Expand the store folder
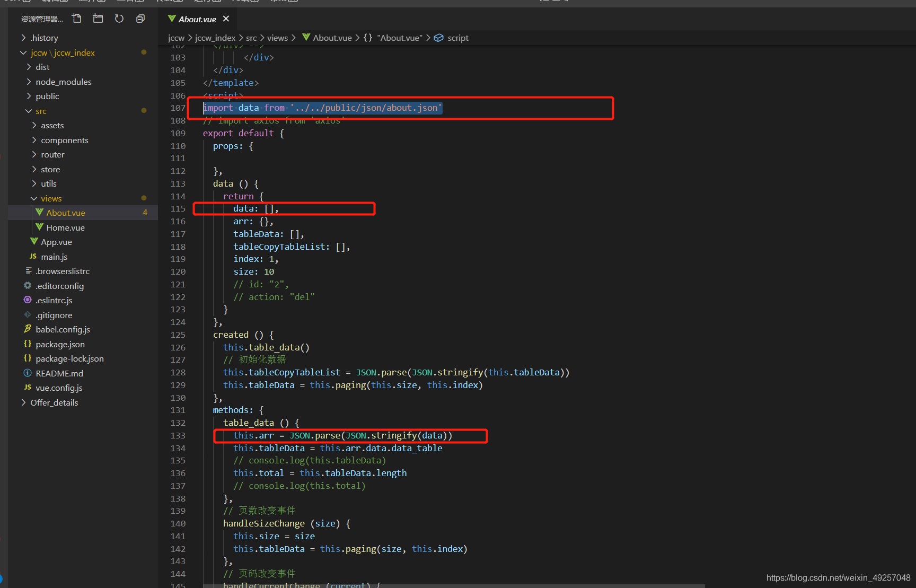 click(34, 169)
